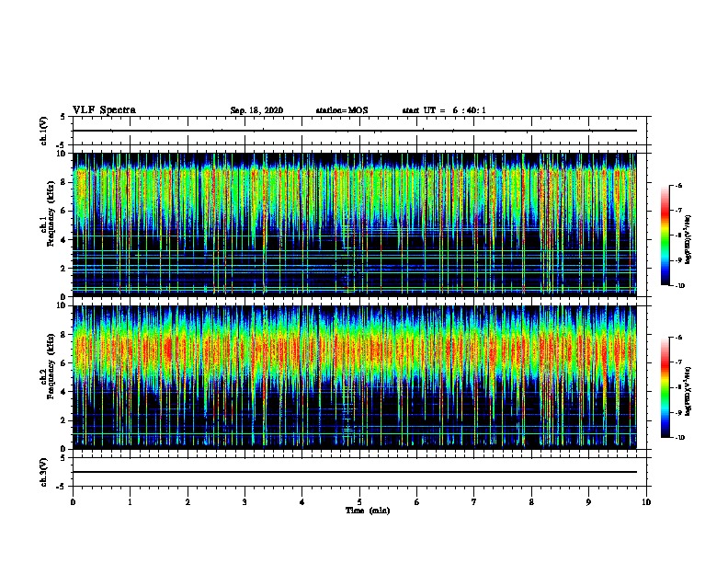Viewport: 728px width, 563px height.
Task: Click the ch.1 spectrogram color scale bar
Action: tap(665, 236)
